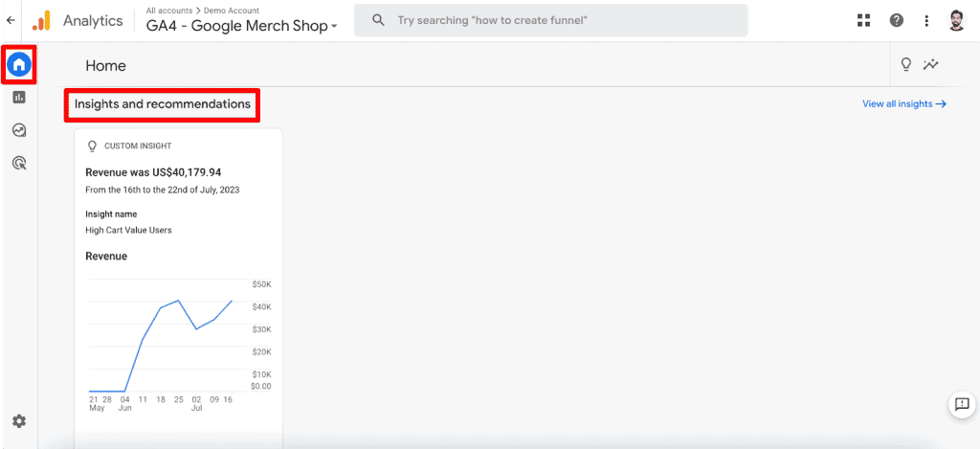The image size is (980, 449).
Task: Click the user profile avatar
Action: 957,21
